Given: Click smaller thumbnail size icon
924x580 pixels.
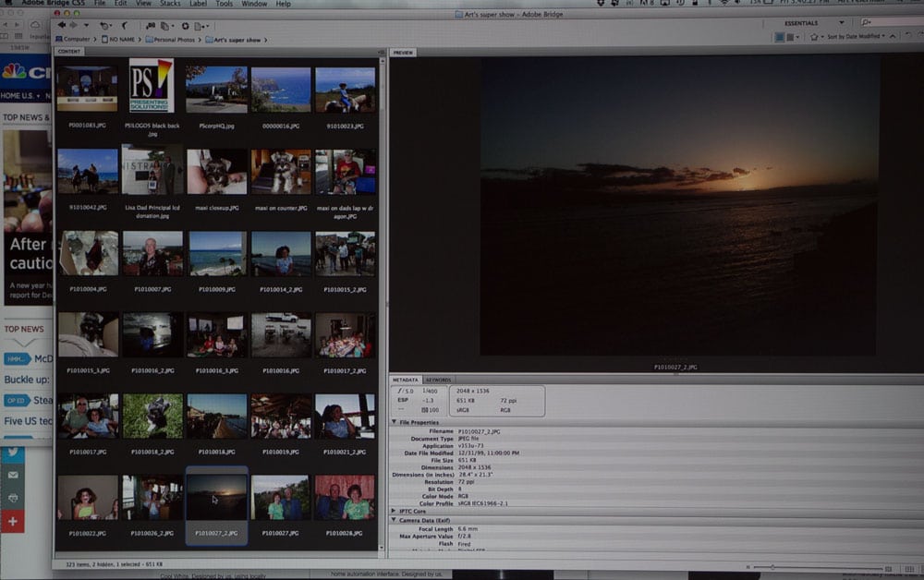Looking at the screenshot, I should pos(748,568).
